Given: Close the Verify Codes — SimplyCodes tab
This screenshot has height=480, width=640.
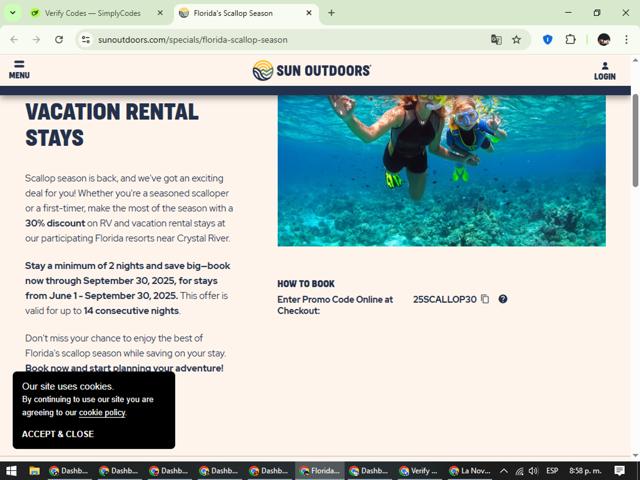Looking at the screenshot, I should pyautogui.click(x=160, y=13).
